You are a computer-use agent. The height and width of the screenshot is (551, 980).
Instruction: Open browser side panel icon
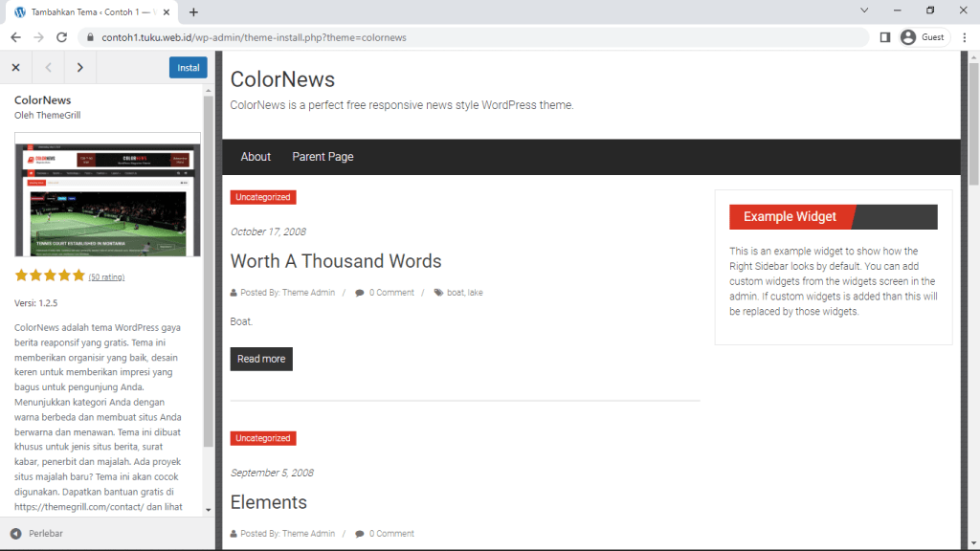(x=885, y=37)
